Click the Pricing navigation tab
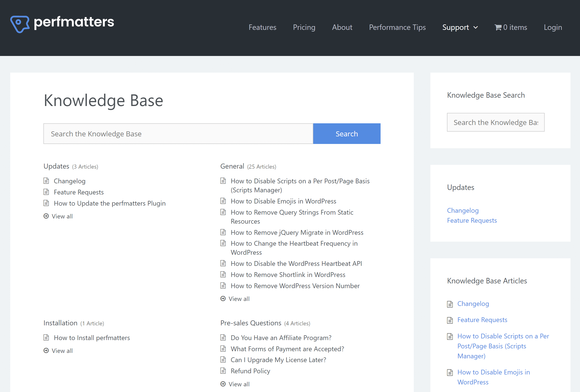The image size is (580, 392). click(x=304, y=27)
